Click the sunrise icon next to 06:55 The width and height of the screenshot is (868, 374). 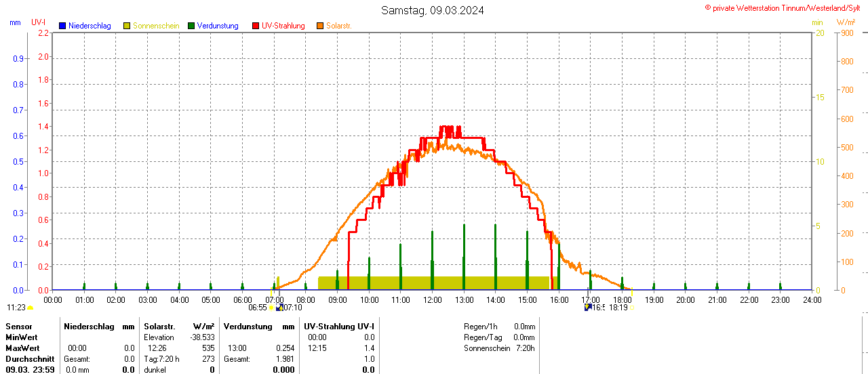(x=272, y=308)
